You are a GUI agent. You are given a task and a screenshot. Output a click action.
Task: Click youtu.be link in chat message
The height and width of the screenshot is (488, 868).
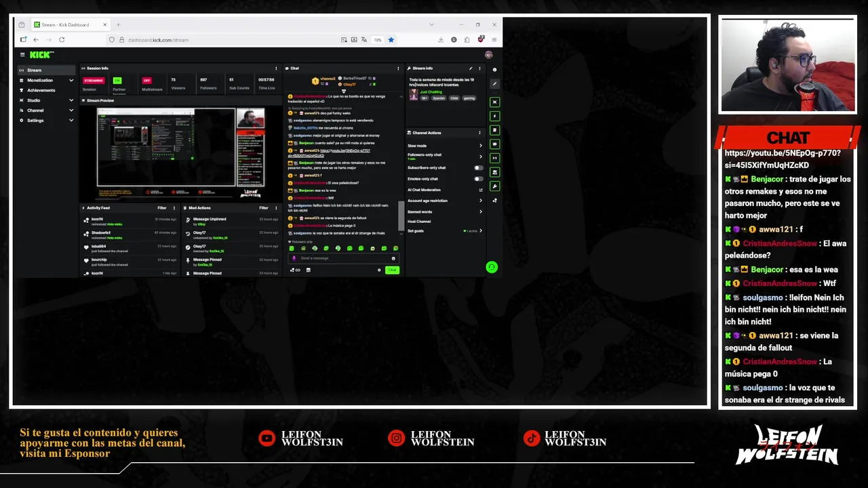[330, 152]
